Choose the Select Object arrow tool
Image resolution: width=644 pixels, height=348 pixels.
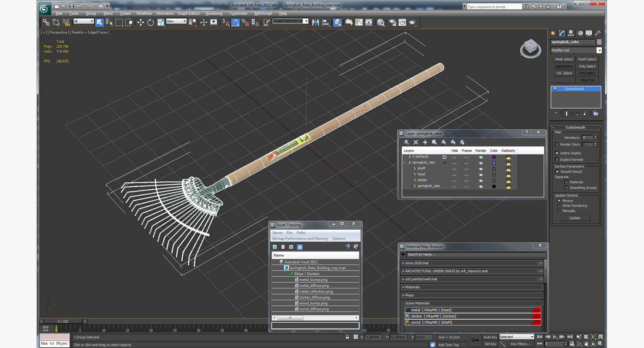100,22
